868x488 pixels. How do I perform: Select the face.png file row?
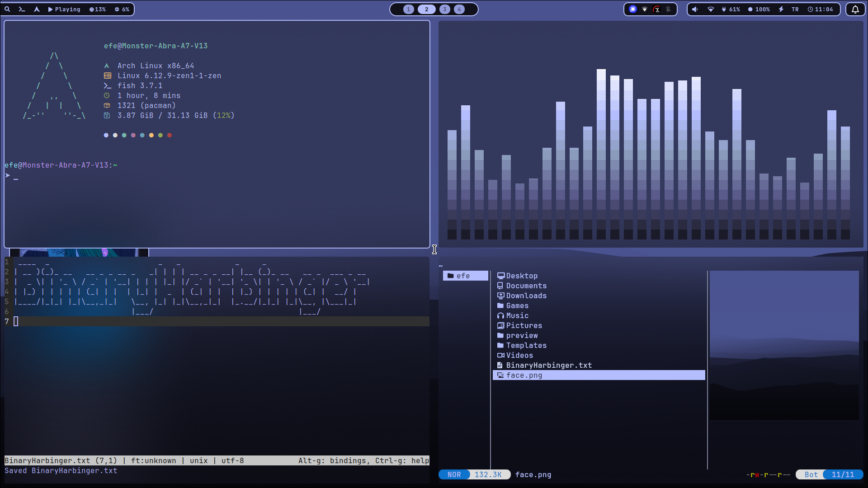point(599,375)
